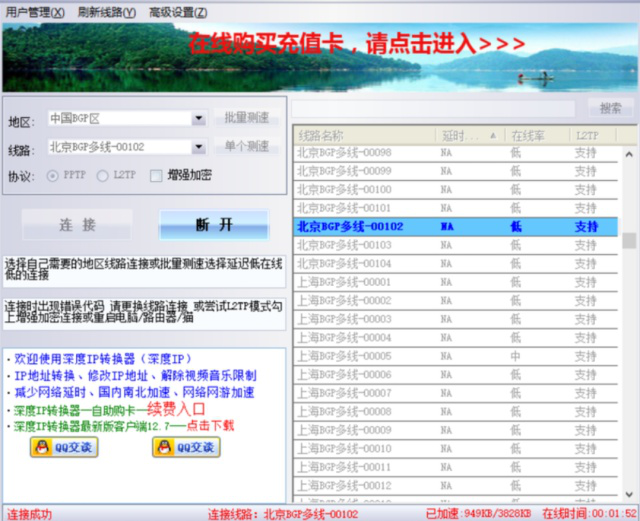Expand the 线路 dropdown arrow
This screenshot has width=640, height=521.
199,147
